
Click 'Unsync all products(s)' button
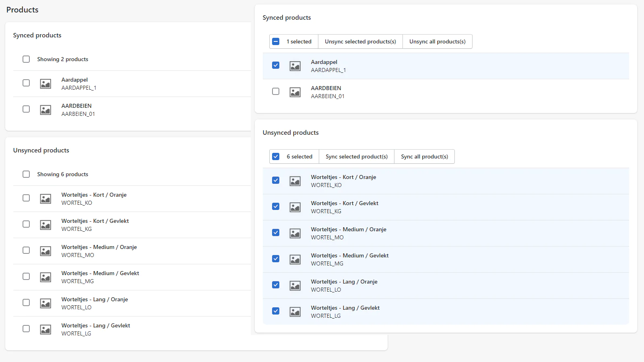click(x=438, y=41)
